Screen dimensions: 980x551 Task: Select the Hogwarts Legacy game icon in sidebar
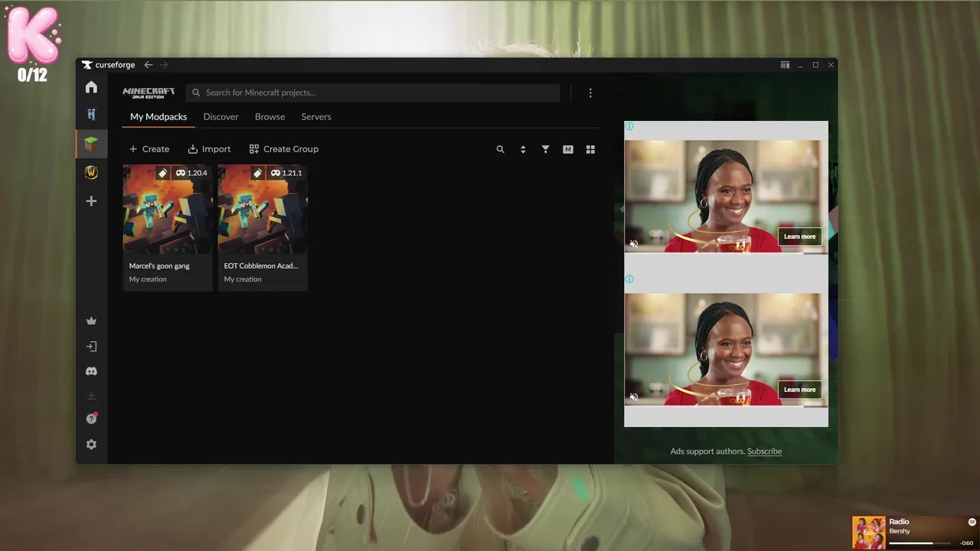[91, 115]
